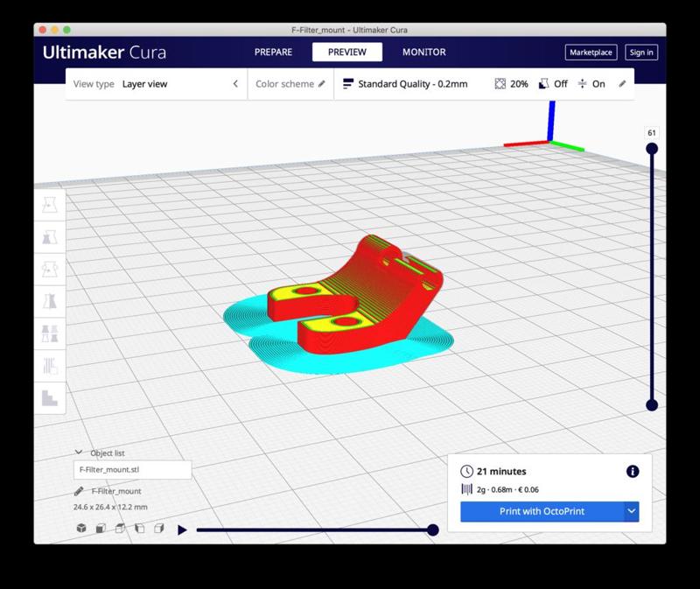Open Print with OctoPrint dropdown arrow

click(631, 511)
